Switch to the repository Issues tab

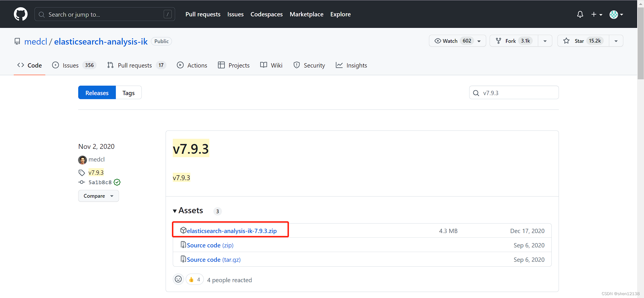(x=74, y=65)
